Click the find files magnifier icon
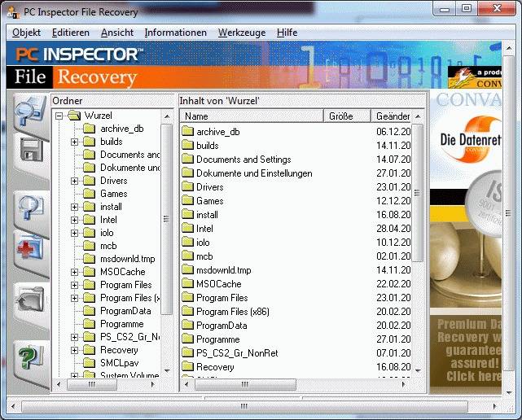This screenshot has width=522, height=420. 30,209
